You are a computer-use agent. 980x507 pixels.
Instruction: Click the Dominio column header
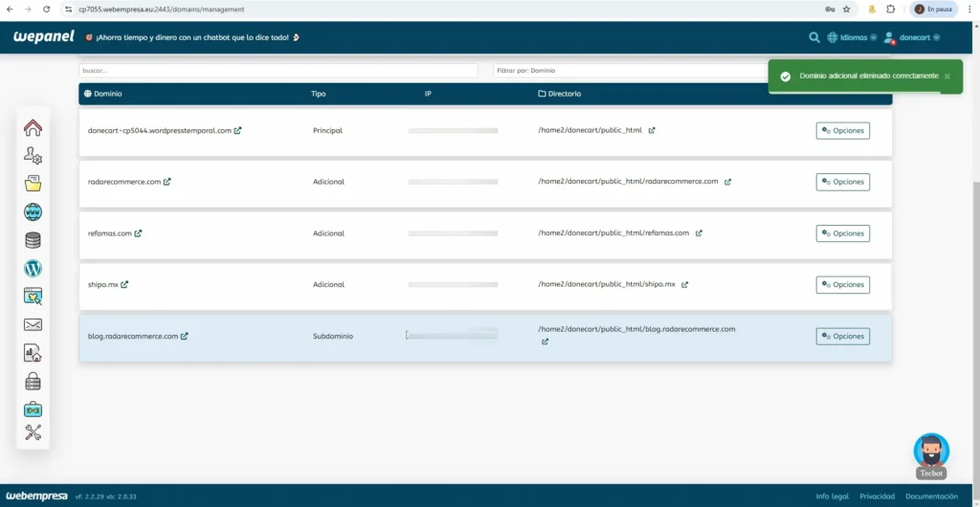pyautogui.click(x=103, y=94)
